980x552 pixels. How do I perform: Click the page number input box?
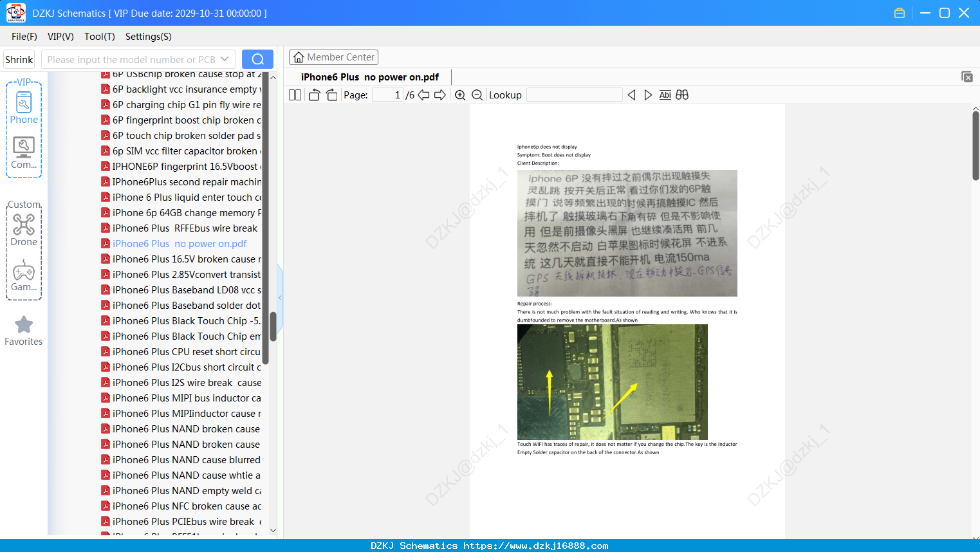[388, 95]
